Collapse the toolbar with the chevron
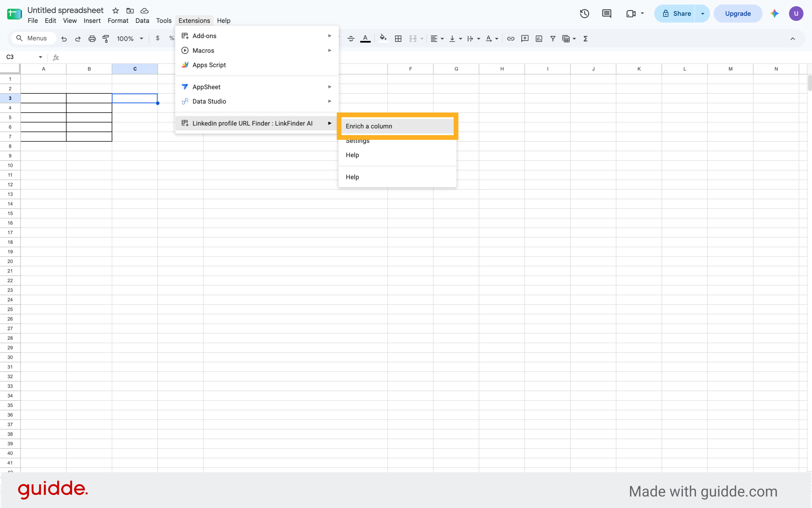The image size is (812, 508). pyautogui.click(x=793, y=39)
